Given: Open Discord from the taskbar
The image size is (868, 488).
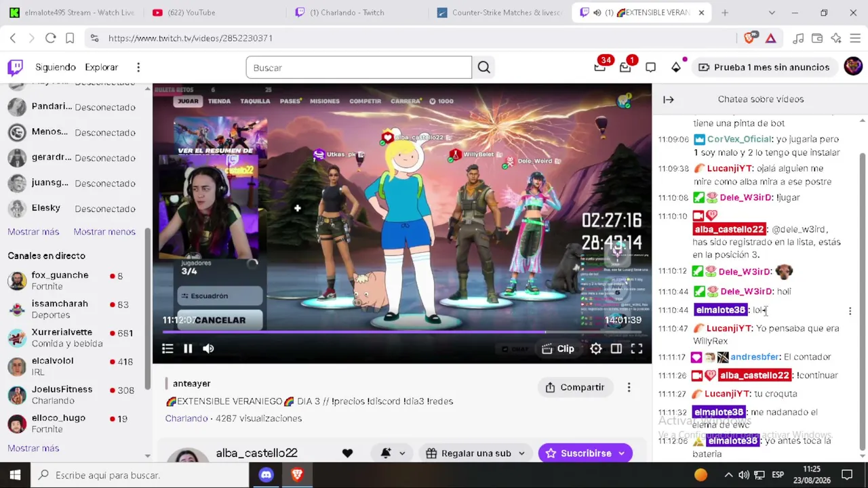Looking at the screenshot, I should [266, 475].
